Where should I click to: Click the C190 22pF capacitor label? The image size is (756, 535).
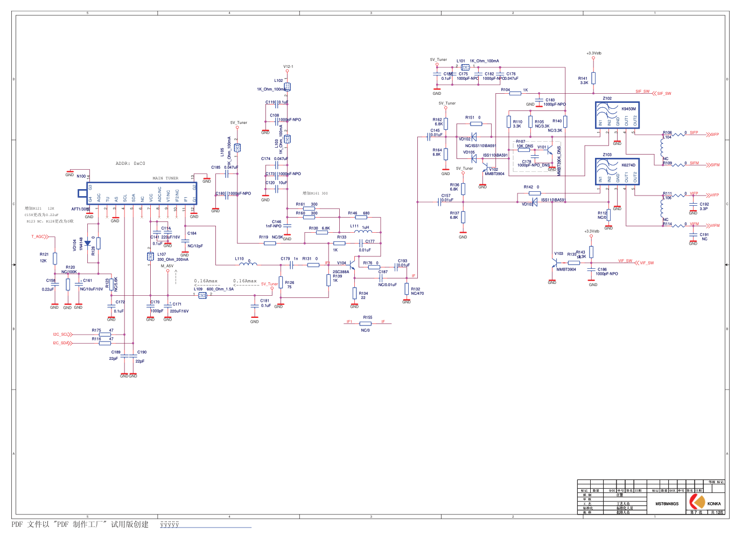pos(141,357)
